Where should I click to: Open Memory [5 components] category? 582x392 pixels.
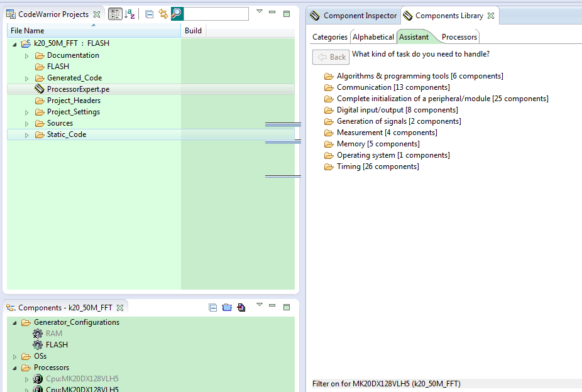378,144
